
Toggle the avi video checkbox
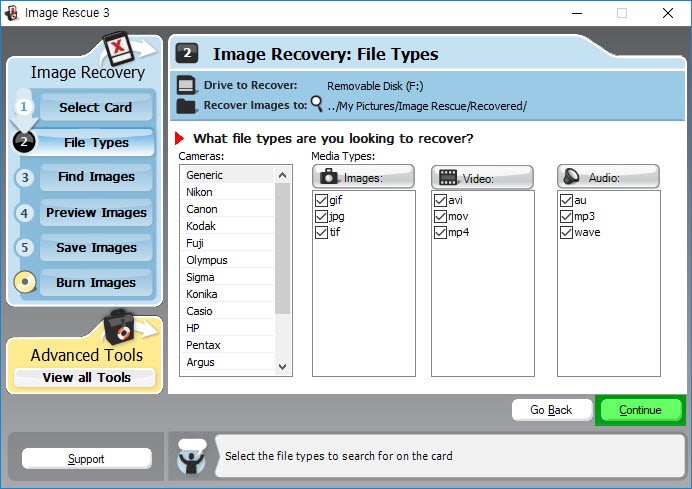pyautogui.click(x=440, y=200)
